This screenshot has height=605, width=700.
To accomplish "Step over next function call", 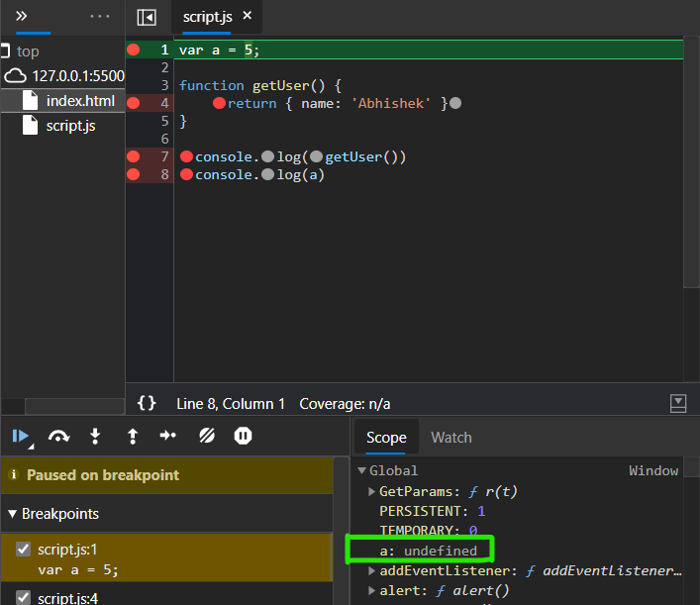I will point(59,436).
